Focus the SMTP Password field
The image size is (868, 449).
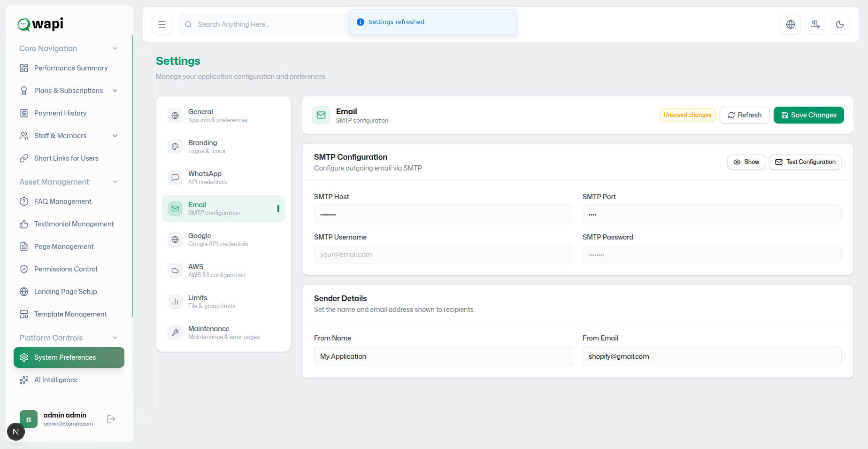tap(712, 254)
